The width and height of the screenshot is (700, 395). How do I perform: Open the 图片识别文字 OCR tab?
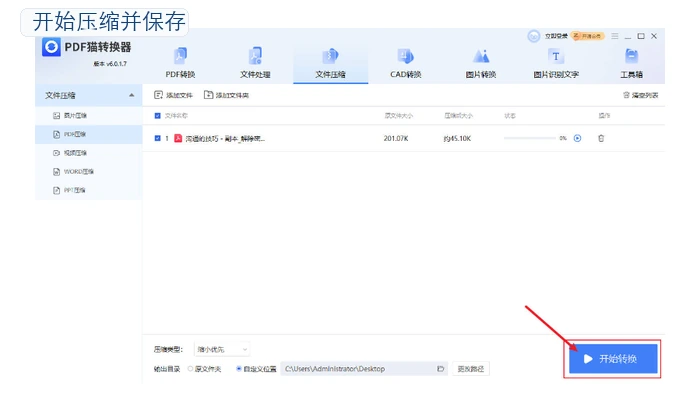coord(556,63)
